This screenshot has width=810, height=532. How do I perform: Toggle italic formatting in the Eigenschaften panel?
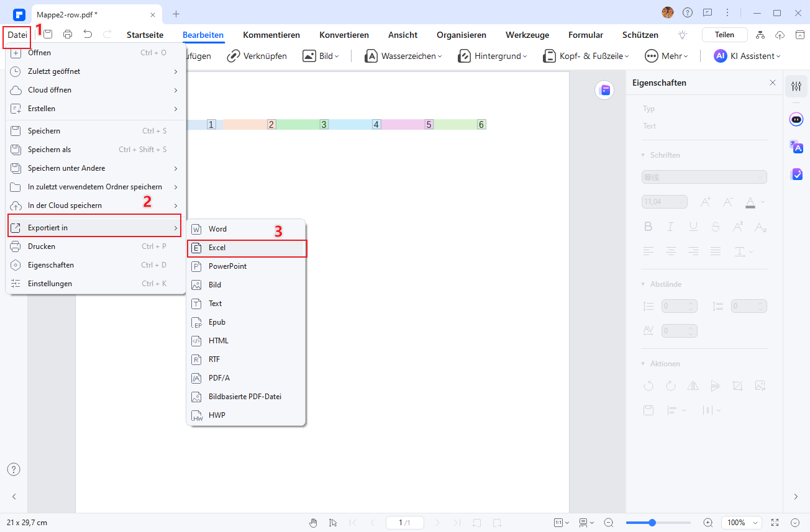pos(671,227)
